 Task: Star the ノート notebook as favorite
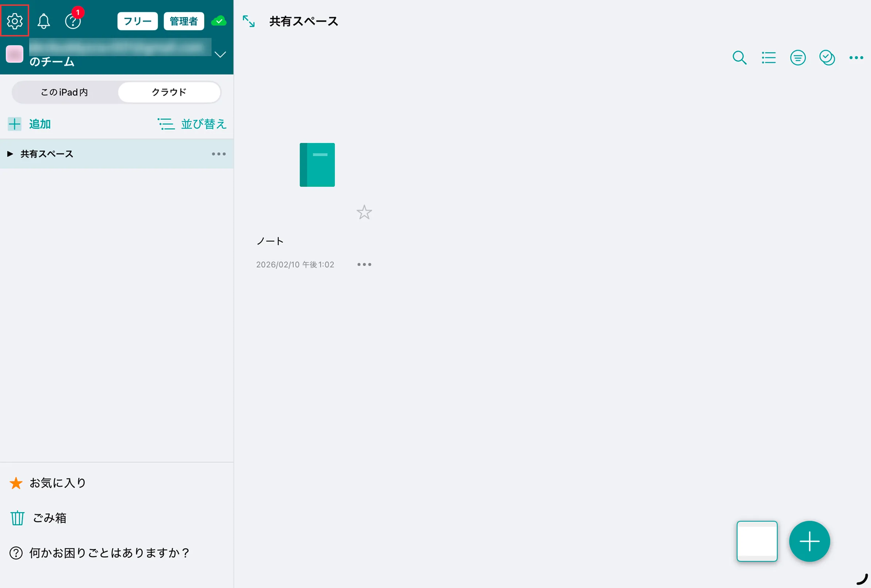coord(364,212)
